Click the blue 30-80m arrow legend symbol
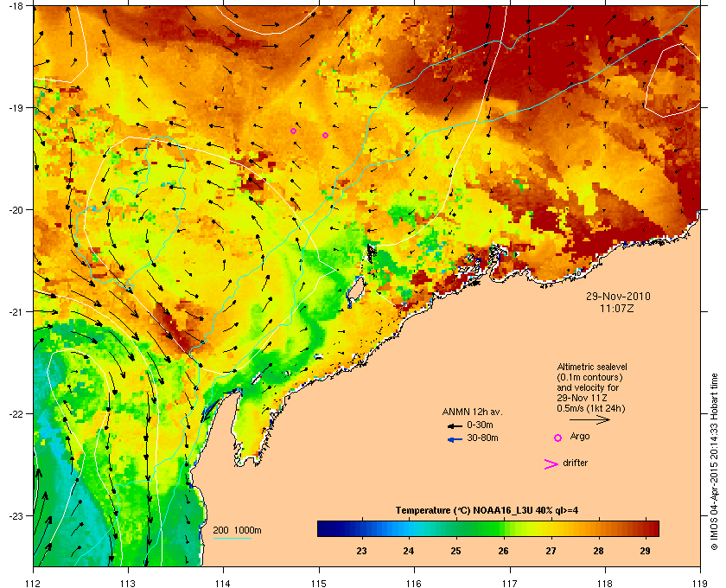This screenshot has height=588, width=726. (x=455, y=439)
